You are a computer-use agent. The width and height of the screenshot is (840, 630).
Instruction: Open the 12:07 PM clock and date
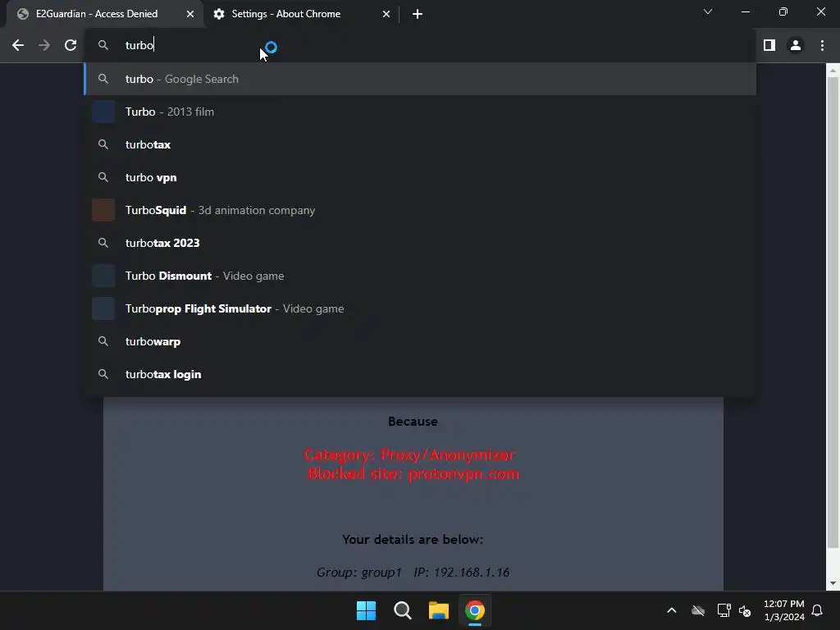[783, 610]
